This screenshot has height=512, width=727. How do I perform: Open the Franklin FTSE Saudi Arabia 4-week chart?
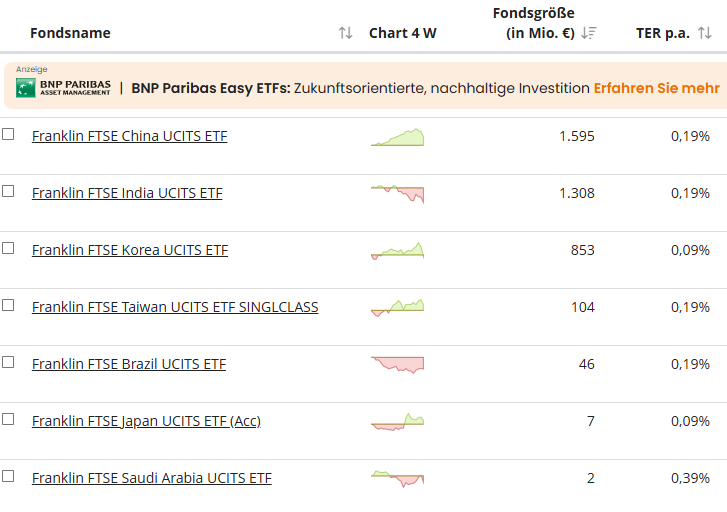click(397, 479)
